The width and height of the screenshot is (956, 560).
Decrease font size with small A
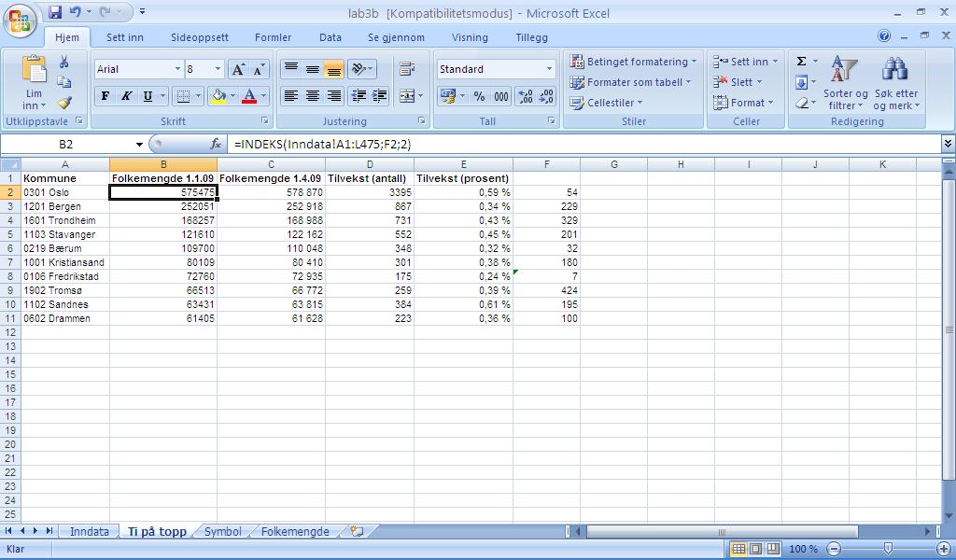pyautogui.click(x=259, y=69)
